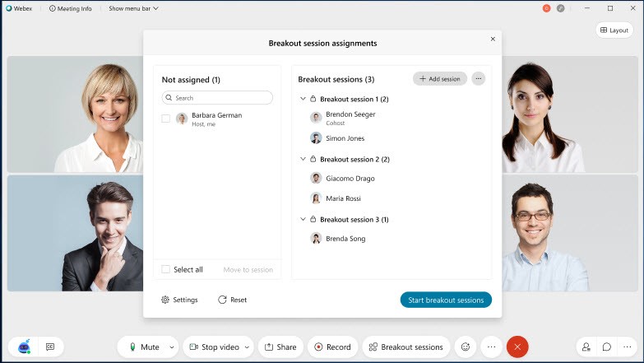This screenshot has height=363, width=644.
Task: Expand the Mute audio options arrow
Action: click(172, 347)
